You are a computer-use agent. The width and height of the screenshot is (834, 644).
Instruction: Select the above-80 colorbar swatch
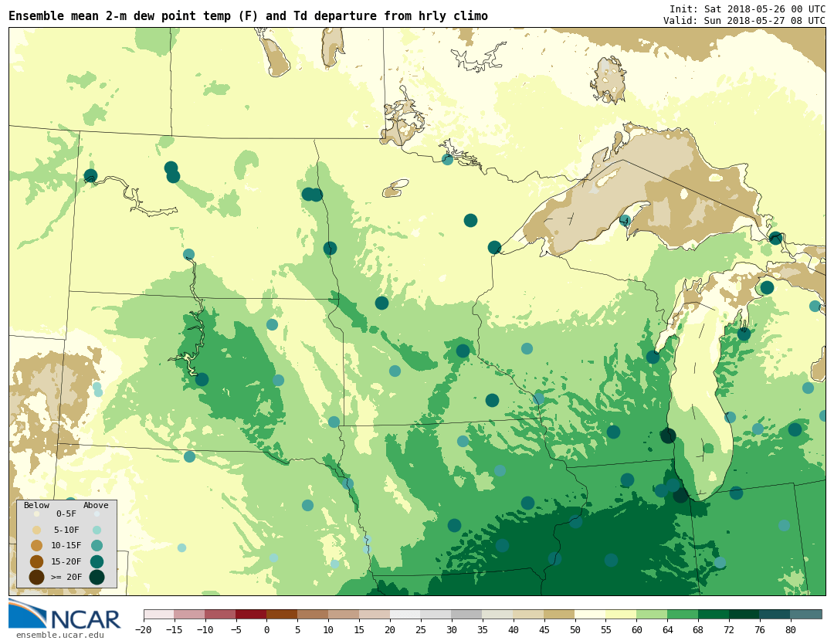click(806, 615)
